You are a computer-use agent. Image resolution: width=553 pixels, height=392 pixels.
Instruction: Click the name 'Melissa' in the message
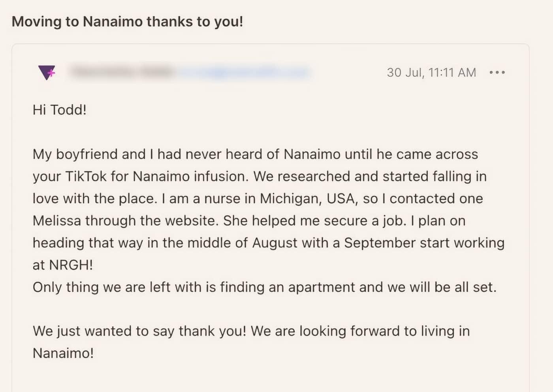coord(57,221)
